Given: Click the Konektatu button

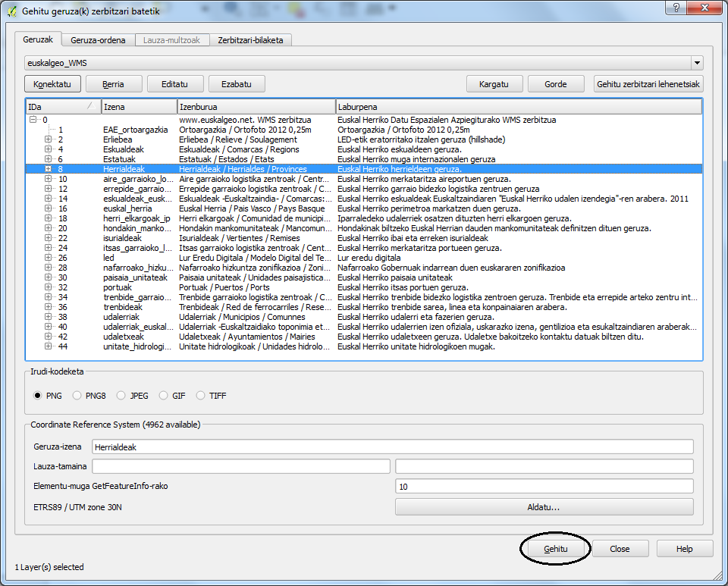Looking at the screenshot, I should 52,83.
